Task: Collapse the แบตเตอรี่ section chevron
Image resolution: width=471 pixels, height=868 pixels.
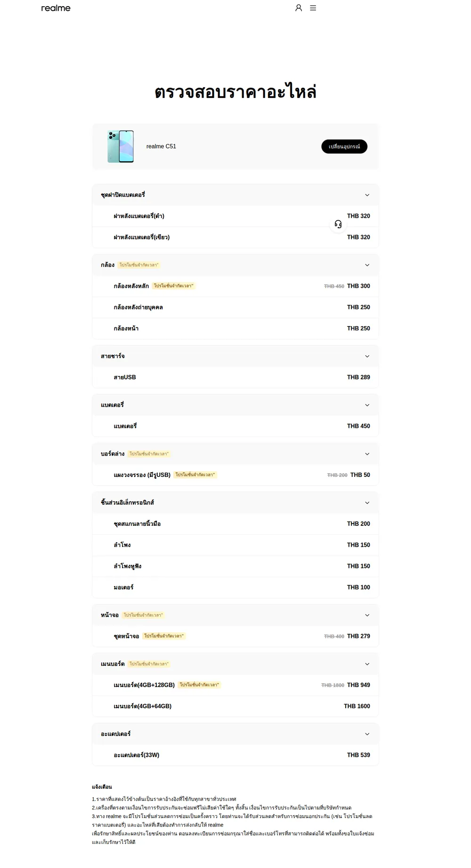Action: [x=367, y=405]
